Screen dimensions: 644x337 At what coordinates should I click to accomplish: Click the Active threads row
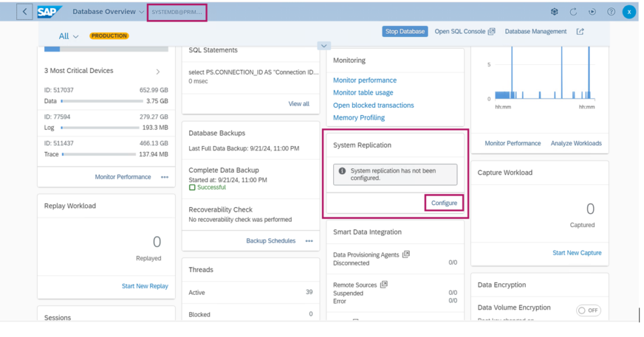point(250,292)
